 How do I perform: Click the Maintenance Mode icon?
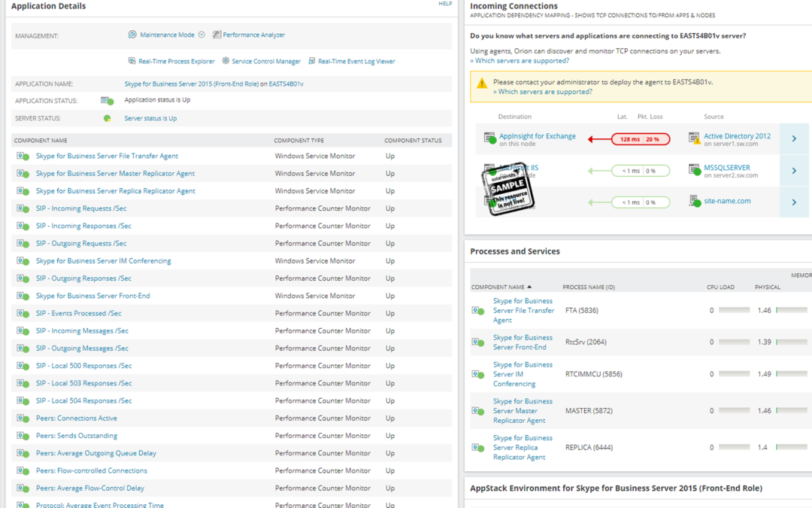click(132, 35)
